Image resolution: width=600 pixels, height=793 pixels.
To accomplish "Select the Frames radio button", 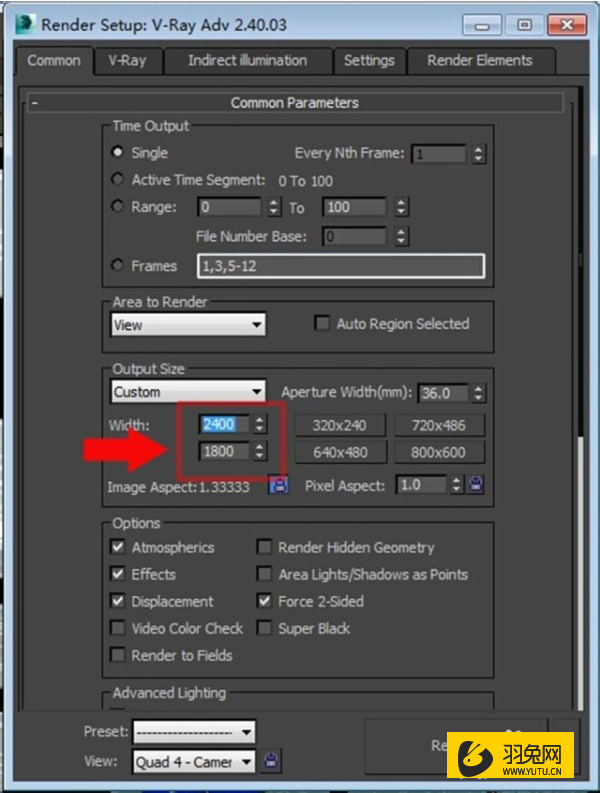I will [117, 265].
